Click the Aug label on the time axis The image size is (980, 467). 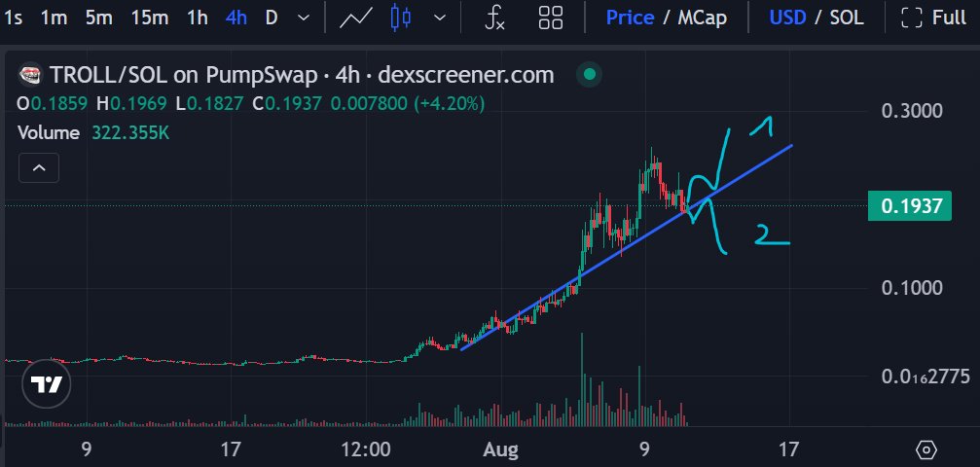(501, 449)
